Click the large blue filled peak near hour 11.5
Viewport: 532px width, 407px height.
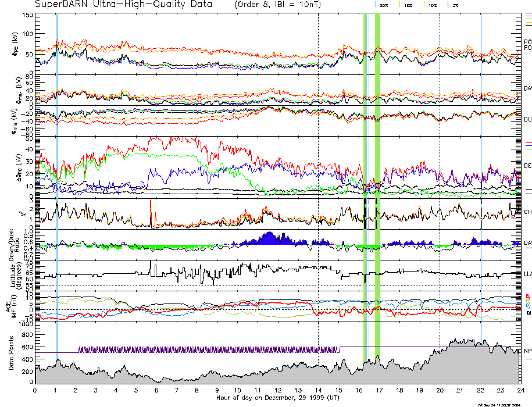[269, 239]
